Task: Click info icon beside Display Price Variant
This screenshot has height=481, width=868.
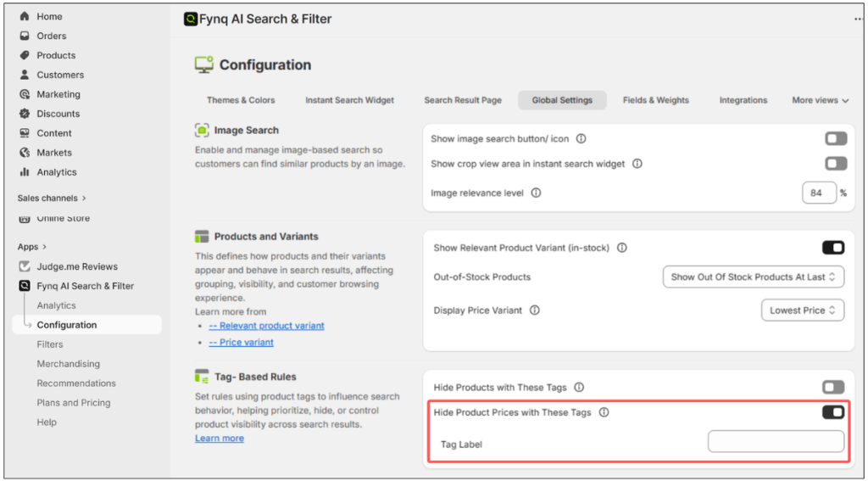Action: pyautogui.click(x=534, y=310)
